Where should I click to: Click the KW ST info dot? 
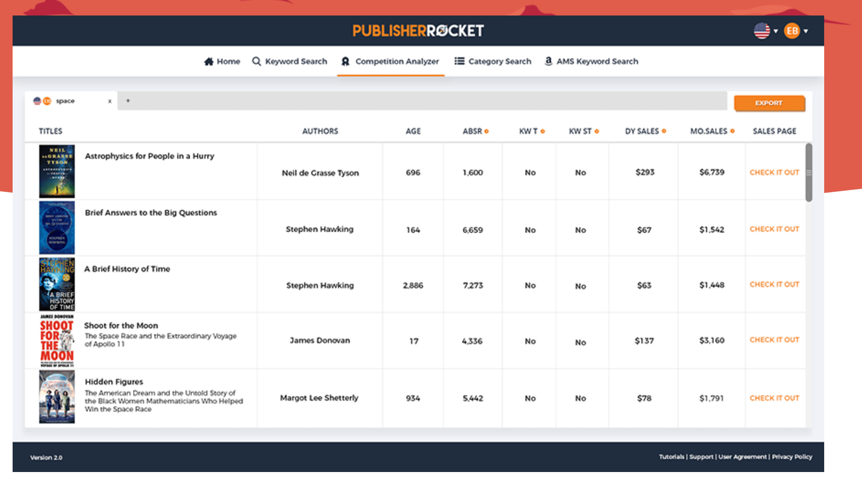[597, 131]
